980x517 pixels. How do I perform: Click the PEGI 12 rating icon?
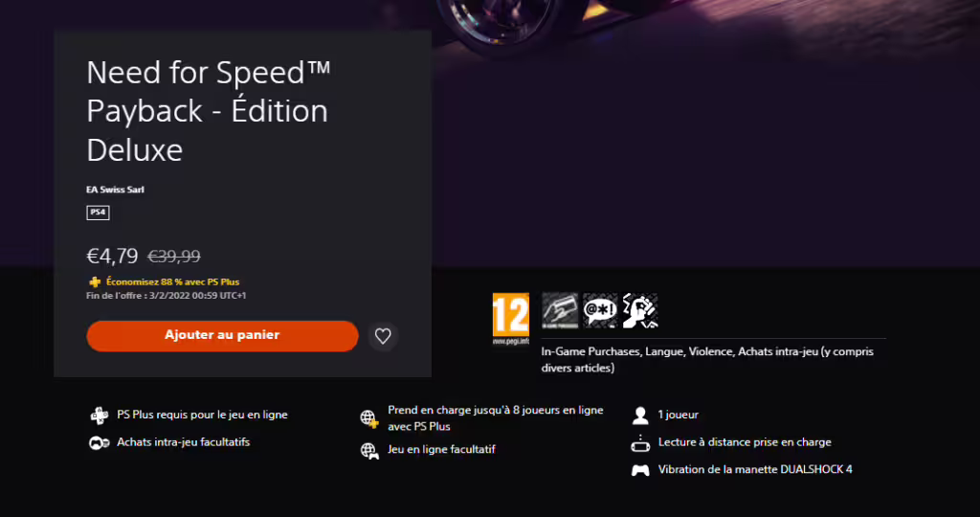(x=511, y=319)
